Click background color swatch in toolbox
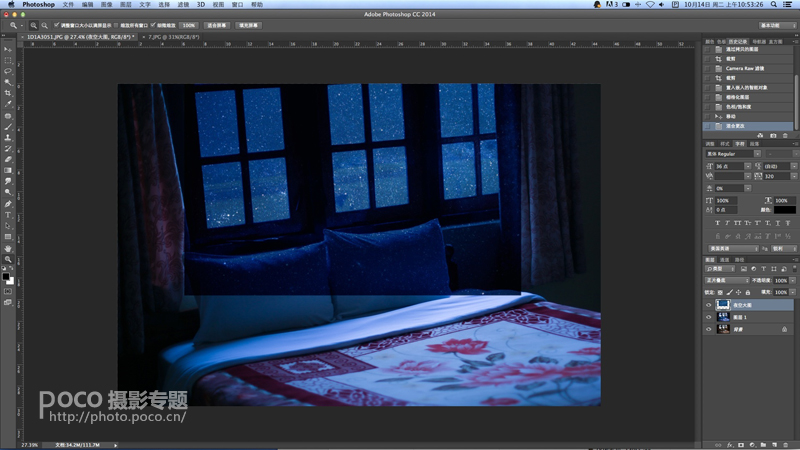 [11, 281]
